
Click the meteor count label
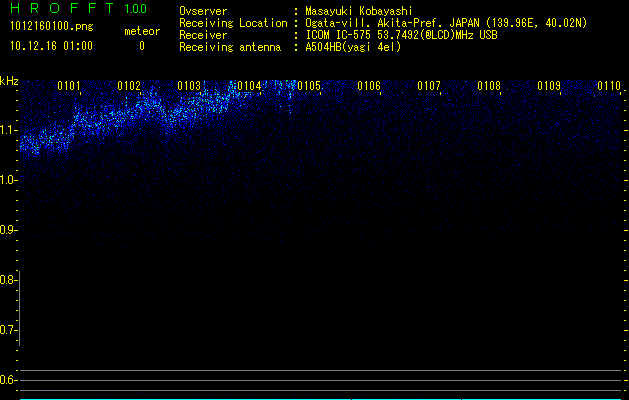(142, 31)
